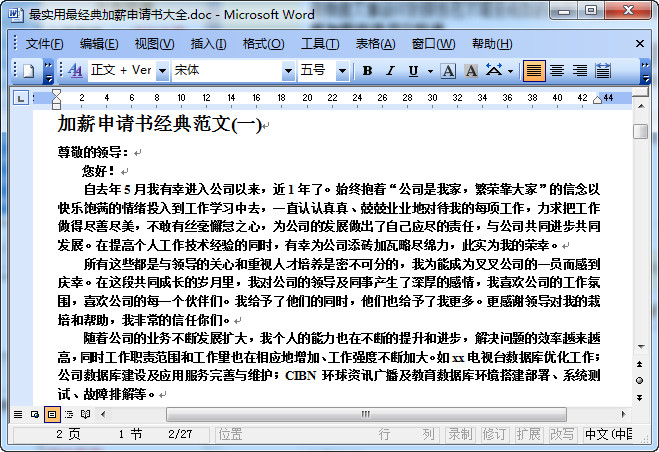Click the right indent marker on ruler
659x452 pixels.
point(597,100)
